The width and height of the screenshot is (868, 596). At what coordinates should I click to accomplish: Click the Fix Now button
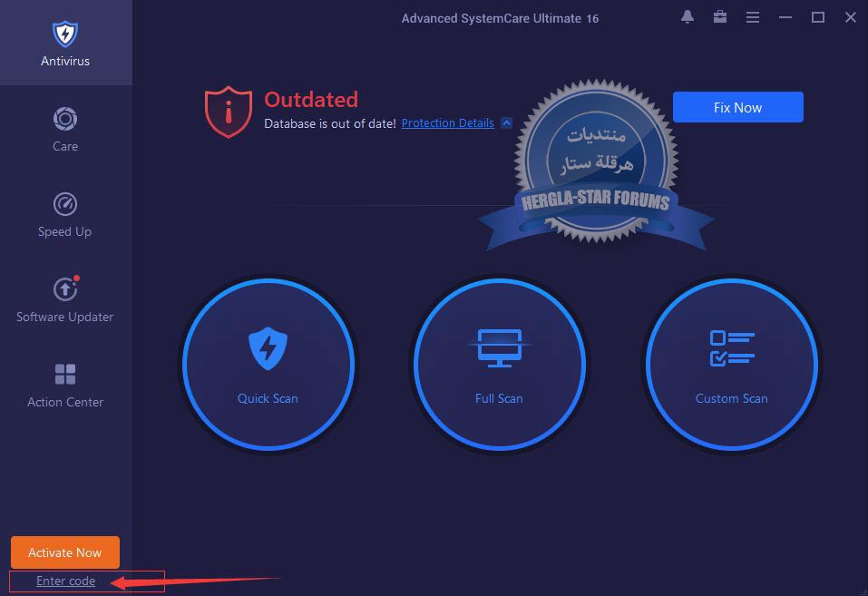(738, 107)
